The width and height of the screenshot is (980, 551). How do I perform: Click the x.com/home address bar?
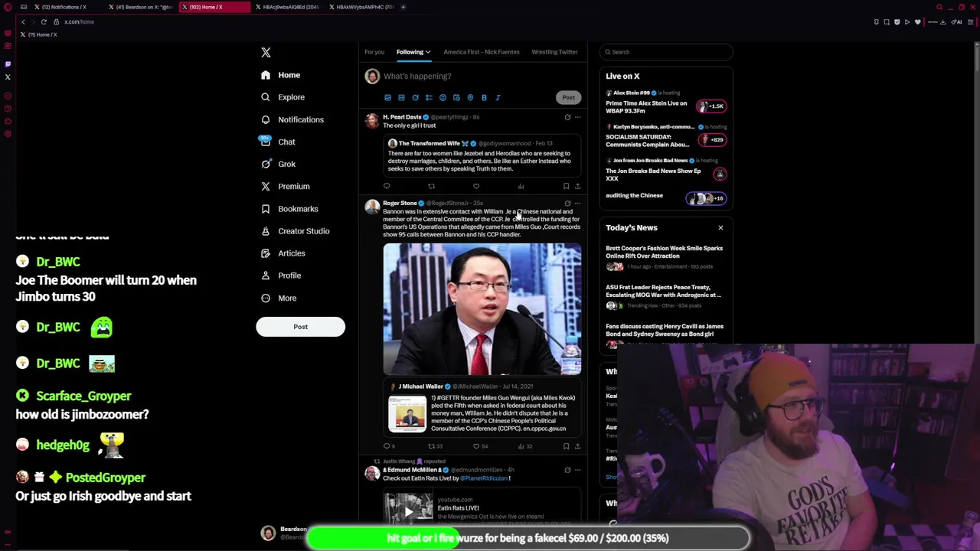coord(79,21)
